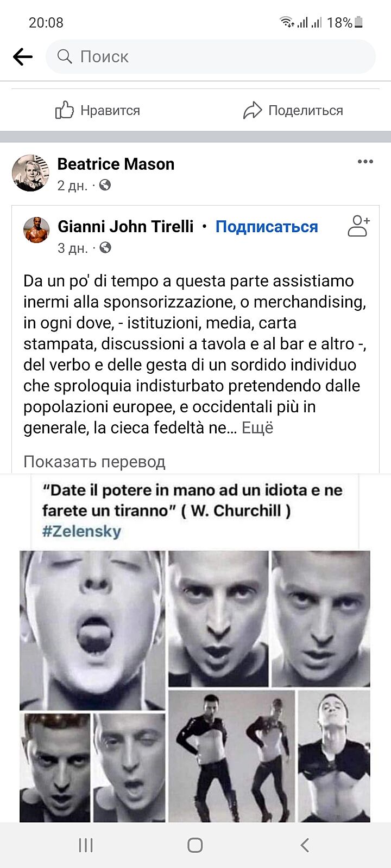Tap Android back navigation chevron
This screenshot has width=391, height=868.
coord(305,845)
